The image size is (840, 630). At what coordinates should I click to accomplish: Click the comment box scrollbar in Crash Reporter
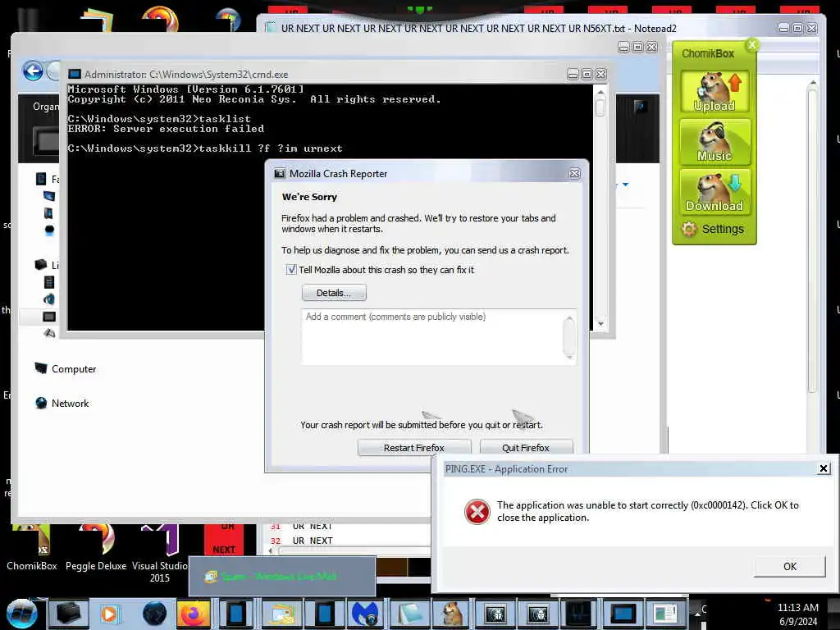tap(569, 337)
